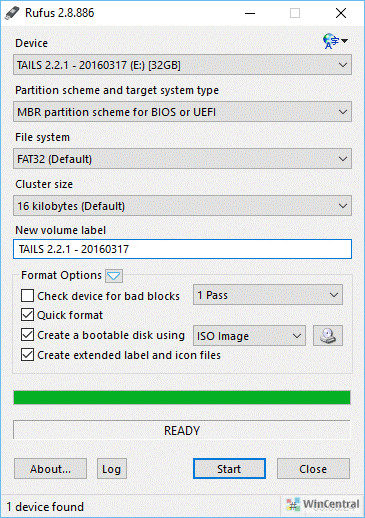Click the green progress bar
The width and height of the screenshot is (365, 518).
(182, 397)
